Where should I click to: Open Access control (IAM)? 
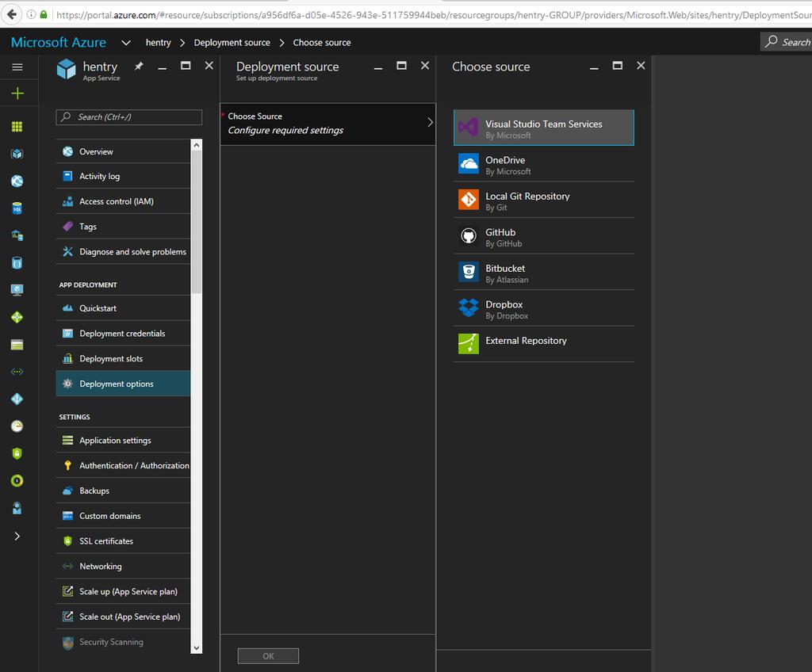pos(123,201)
